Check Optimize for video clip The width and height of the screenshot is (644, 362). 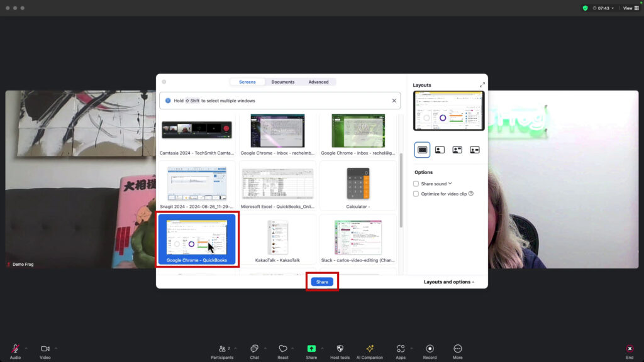tap(416, 194)
